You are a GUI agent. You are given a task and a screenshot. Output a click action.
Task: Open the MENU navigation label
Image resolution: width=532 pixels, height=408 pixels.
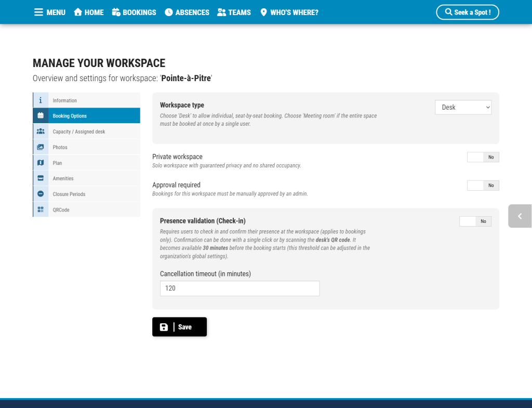pyautogui.click(x=56, y=12)
